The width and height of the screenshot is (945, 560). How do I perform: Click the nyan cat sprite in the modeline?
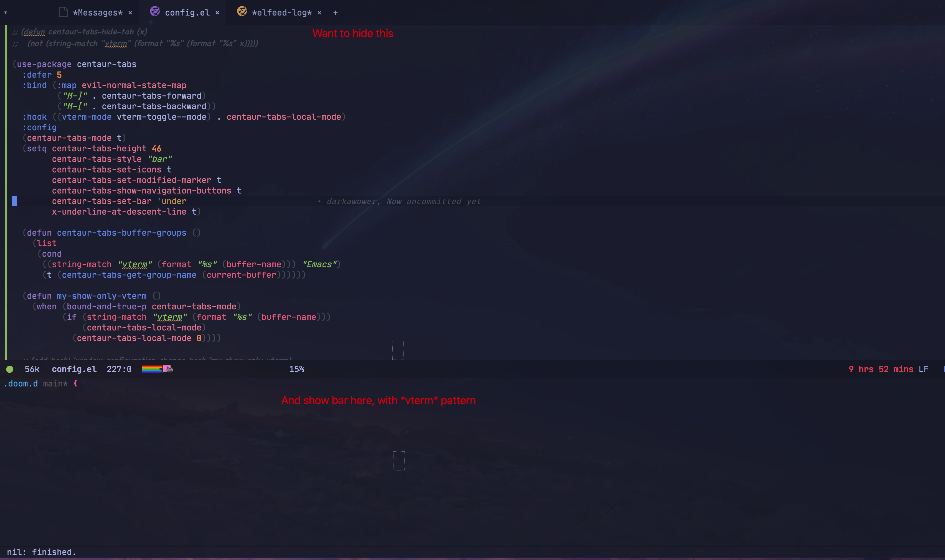pos(169,369)
